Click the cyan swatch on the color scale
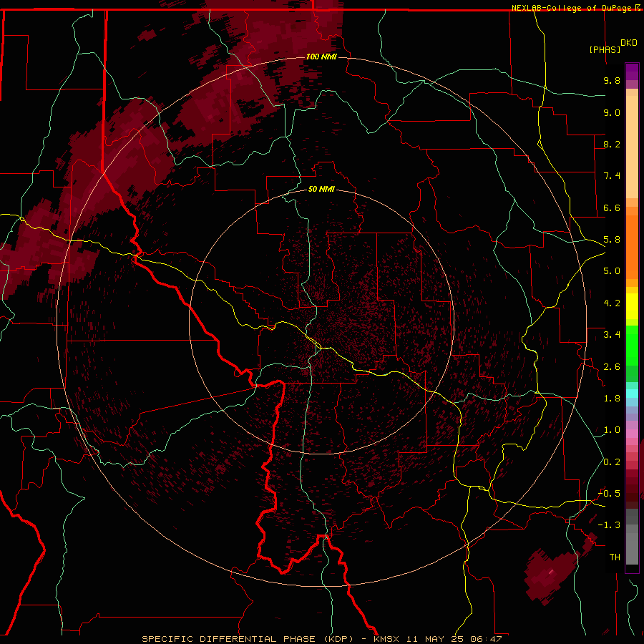 click(x=632, y=394)
